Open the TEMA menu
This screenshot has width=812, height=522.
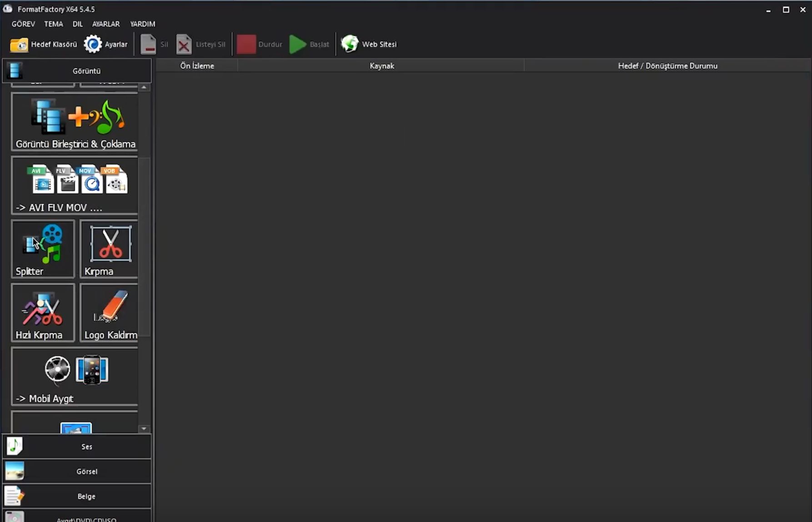(x=54, y=24)
